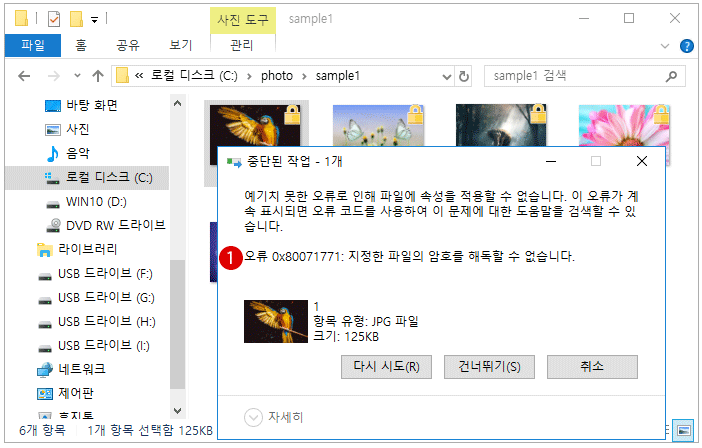Image resolution: width=702 pixels, height=448 pixels.
Task: Click the 라이브러리 library folder icon
Action: pyautogui.click(x=44, y=250)
